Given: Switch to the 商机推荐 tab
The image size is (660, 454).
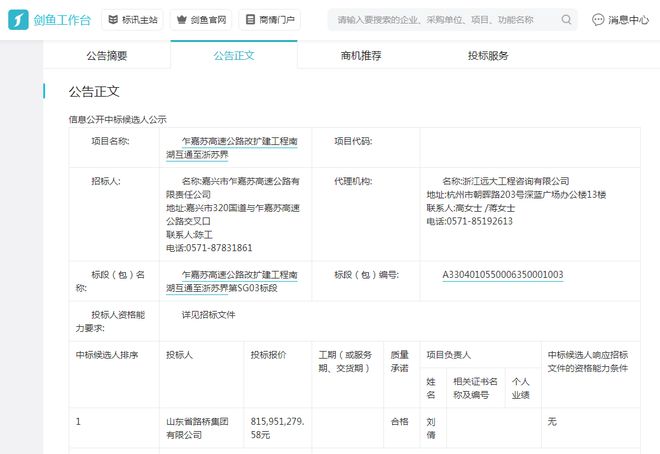Looking at the screenshot, I should click(x=361, y=56).
